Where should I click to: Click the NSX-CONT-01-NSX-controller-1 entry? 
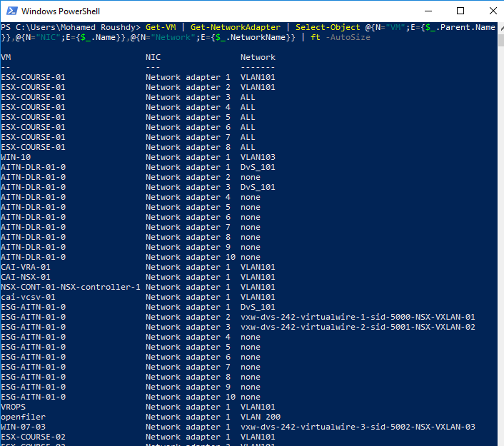coord(70,287)
